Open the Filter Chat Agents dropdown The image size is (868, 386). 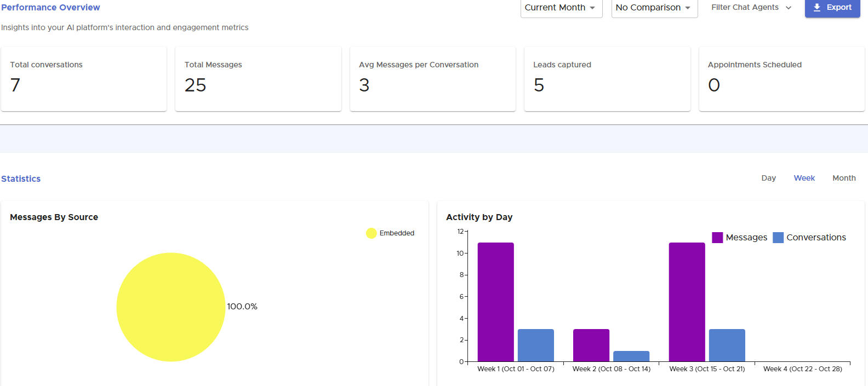pyautogui.click(x=751, y=8)
